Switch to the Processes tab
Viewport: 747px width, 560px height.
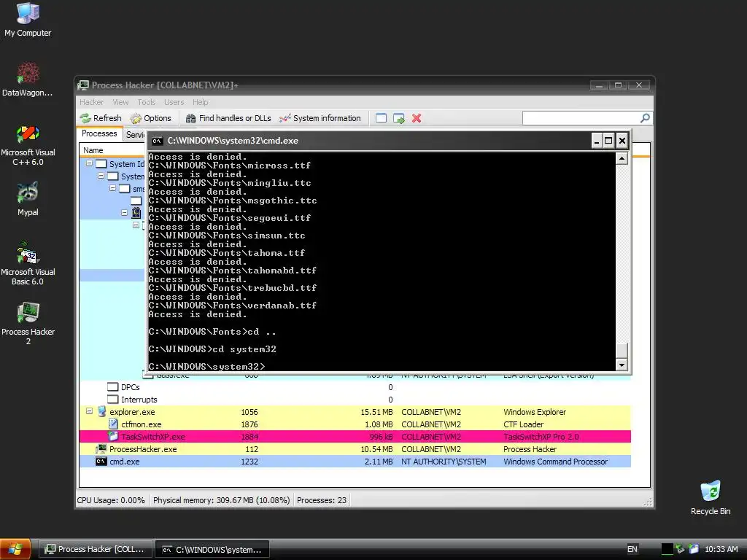click(99, 134)
